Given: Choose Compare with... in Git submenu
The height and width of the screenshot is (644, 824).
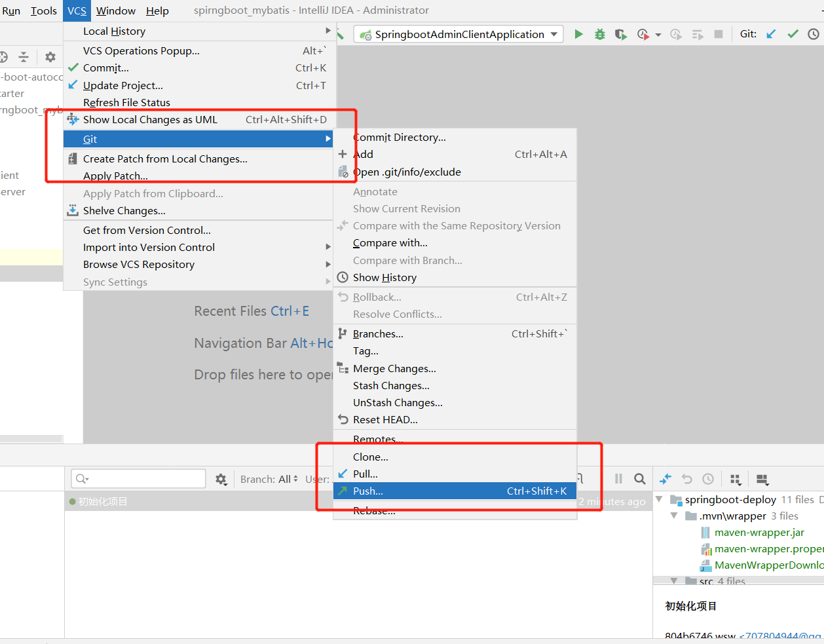Looking at the screenshot, I should (x=455, y=242).
